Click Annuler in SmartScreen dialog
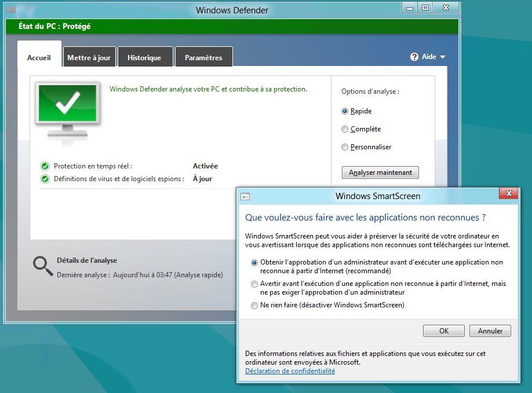Viewport: 532px width, 393px height. click(490, 330)
